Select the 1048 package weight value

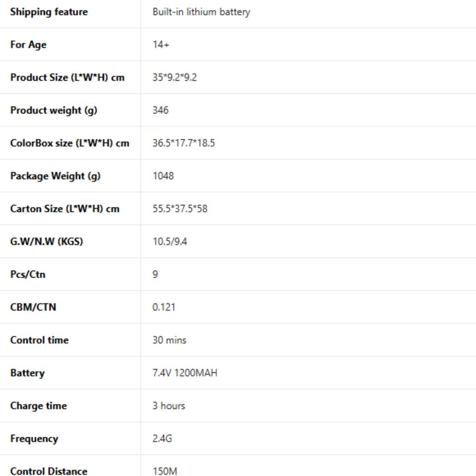163,176
